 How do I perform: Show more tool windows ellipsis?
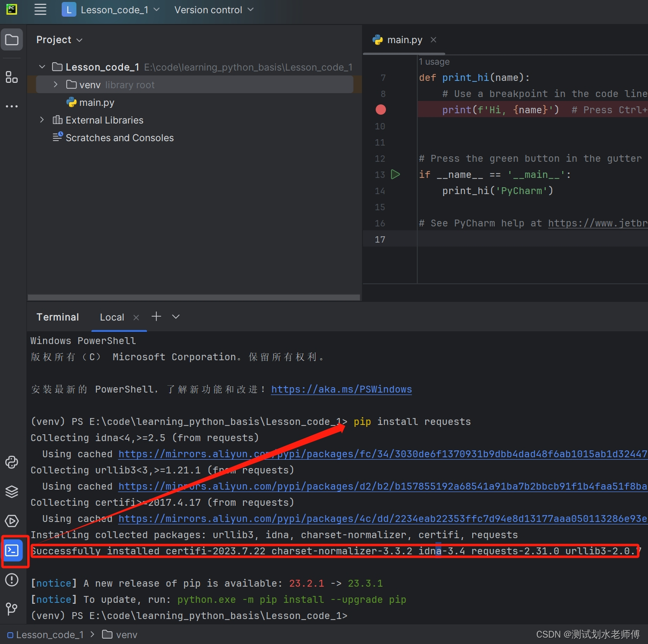click(12, 106)
